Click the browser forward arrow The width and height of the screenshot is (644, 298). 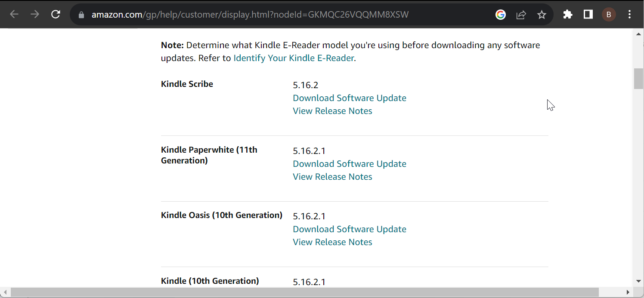(x=35, y=15)
